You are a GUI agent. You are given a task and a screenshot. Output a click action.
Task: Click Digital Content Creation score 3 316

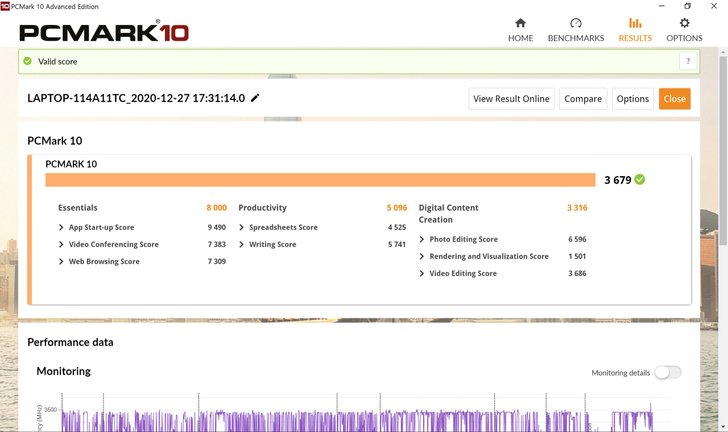click(577, 208)
